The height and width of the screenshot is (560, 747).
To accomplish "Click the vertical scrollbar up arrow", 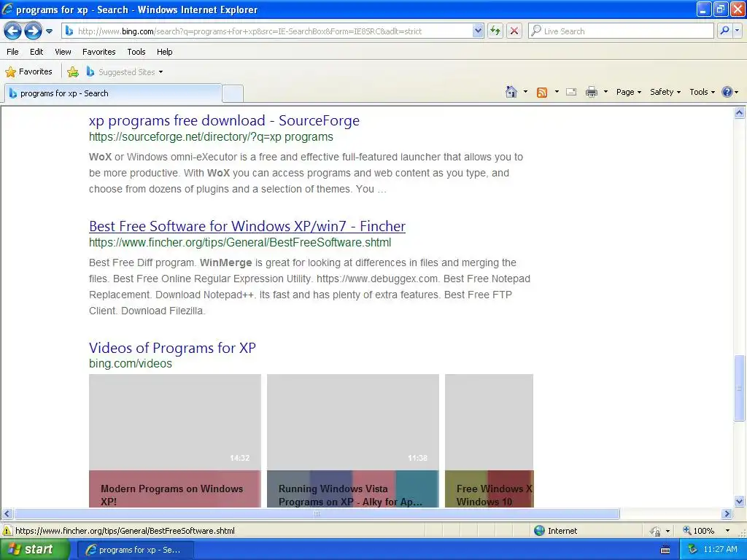I will coord(740,113).
